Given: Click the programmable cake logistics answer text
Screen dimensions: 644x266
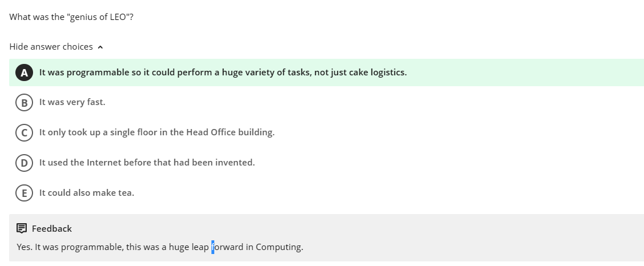Looking at the screenshot, I should (223, 72).
